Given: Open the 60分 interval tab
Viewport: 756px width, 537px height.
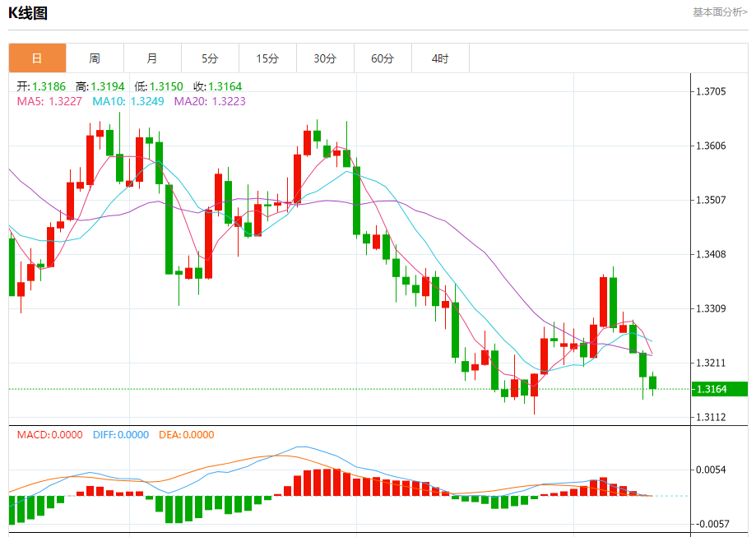Looking at the screenshot, I should [383, 58].
